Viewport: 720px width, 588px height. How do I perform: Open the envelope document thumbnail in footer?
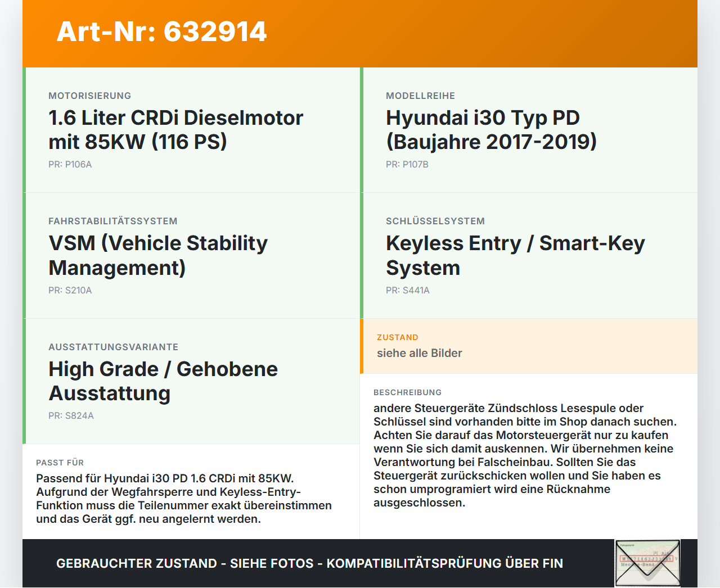click(648, 563)
